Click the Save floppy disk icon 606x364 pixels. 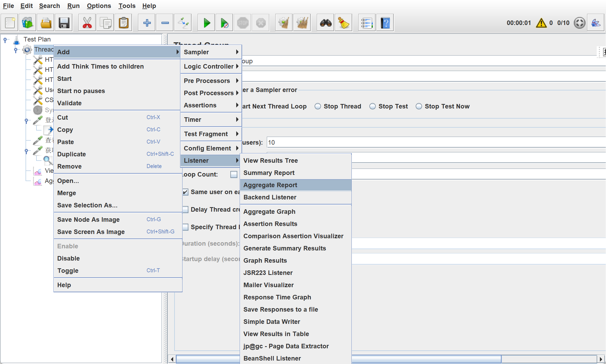coord(64,23)
